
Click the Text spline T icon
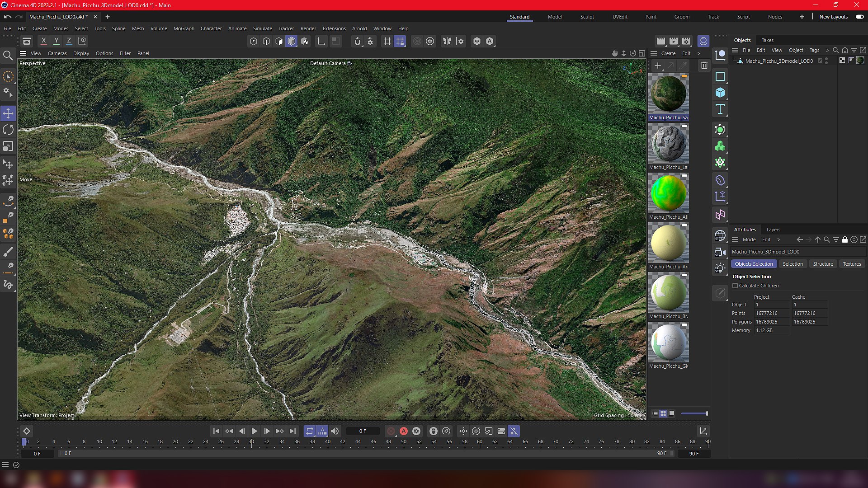point(720,109)
